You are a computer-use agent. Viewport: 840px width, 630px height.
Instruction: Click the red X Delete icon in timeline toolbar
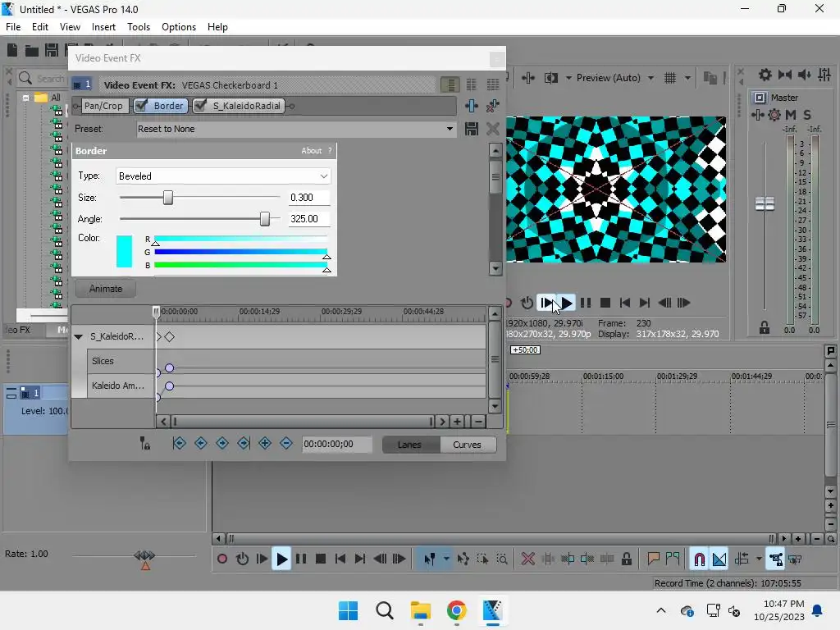coord(528,559)
